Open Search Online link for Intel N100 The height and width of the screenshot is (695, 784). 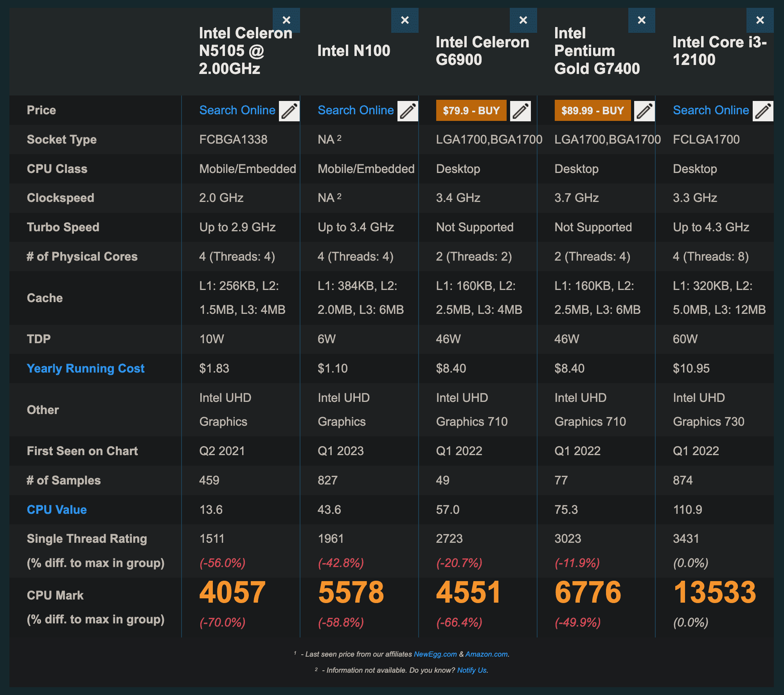pos(356,110)
